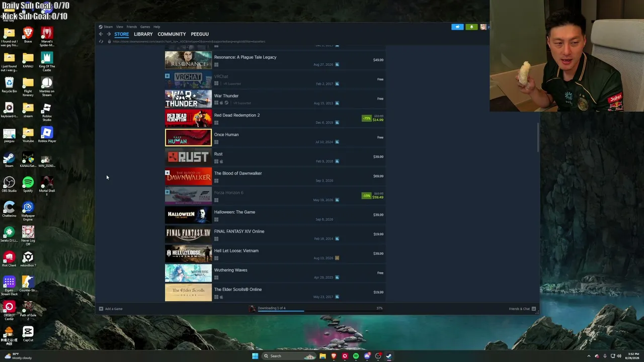Select the Serato DJ Lite desktop icon
644x362 pixels.
tap(9, 234)
